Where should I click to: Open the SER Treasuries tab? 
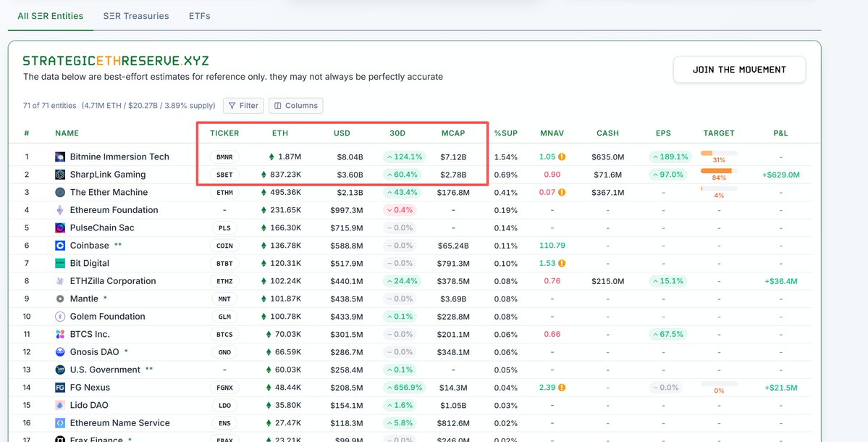(136, 16)
